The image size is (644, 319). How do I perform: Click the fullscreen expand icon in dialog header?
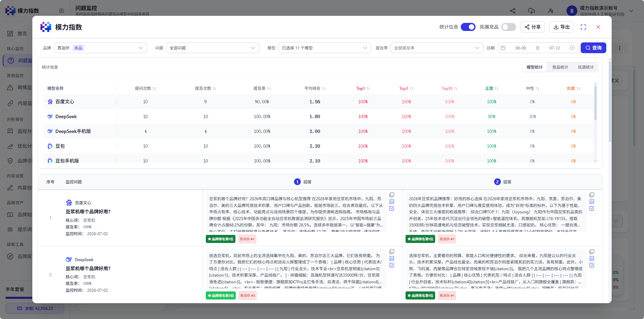pos(583,27)
